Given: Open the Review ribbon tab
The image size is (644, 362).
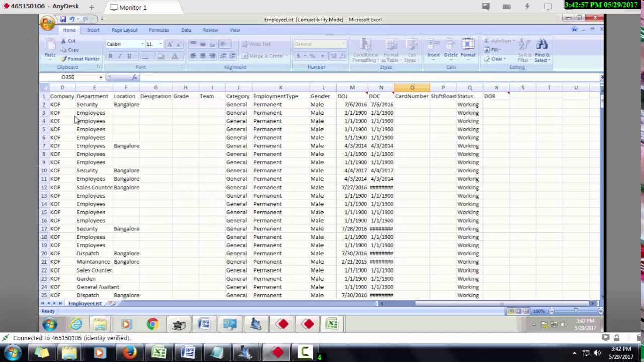Looking at the screenshot, I should pos(210,30).
